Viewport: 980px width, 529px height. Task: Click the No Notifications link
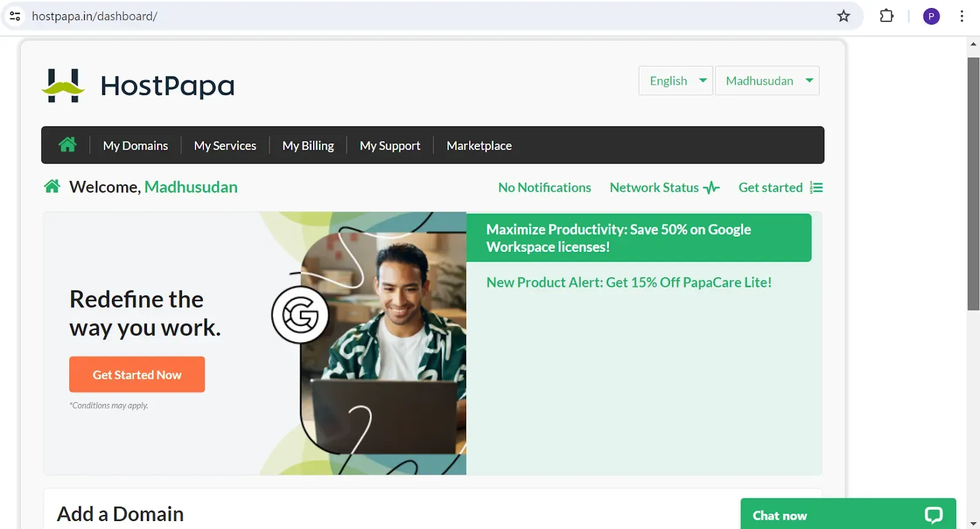pos(545,188)
